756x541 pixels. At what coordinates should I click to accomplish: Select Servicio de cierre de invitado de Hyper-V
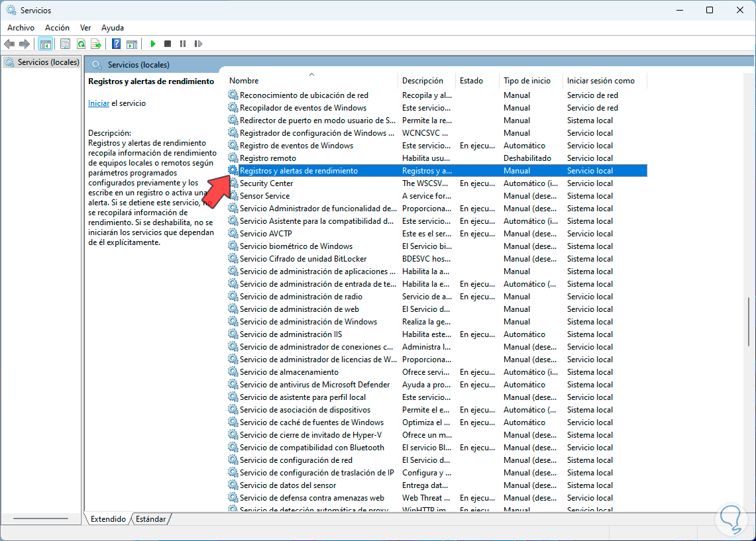coord(311,435)
